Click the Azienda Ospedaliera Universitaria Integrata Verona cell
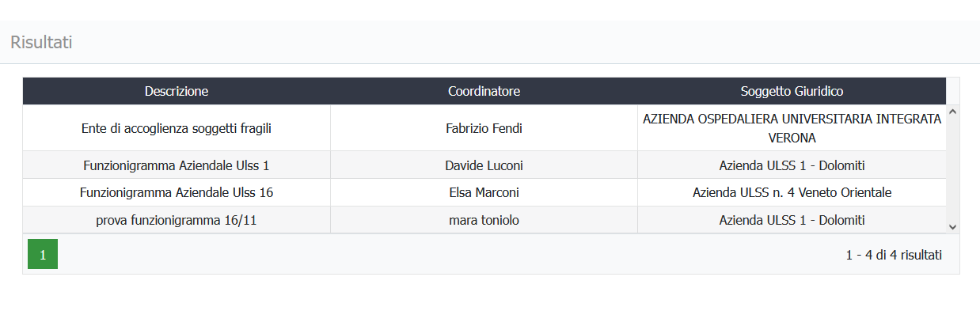Image resolution: width=980 pixels, height=326 pixels. point(792,128)
